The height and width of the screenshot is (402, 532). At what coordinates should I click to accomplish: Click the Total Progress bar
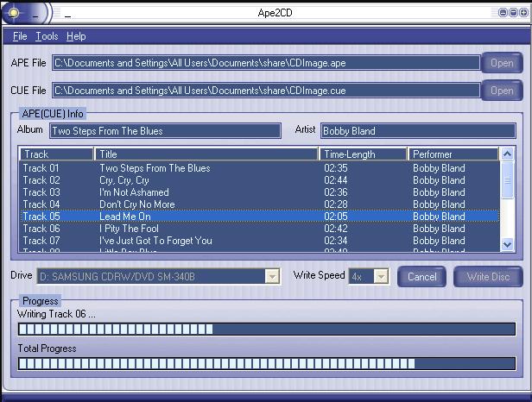tap(267, 363)
